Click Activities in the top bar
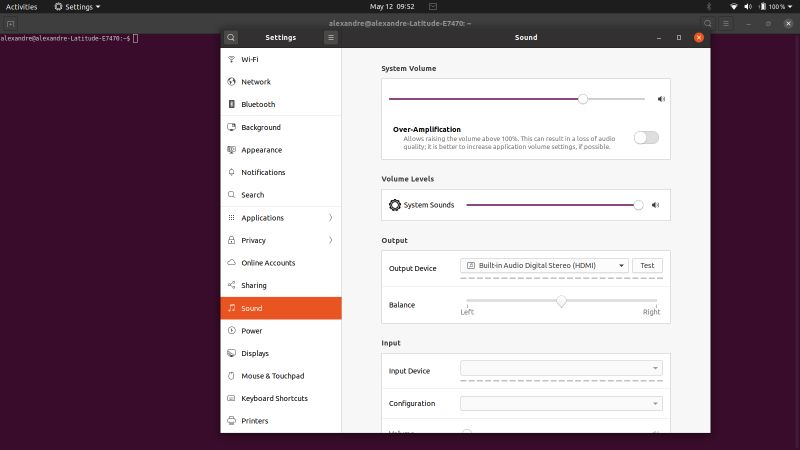The height and width of the screenshot is (450, 800). (21, 7)
